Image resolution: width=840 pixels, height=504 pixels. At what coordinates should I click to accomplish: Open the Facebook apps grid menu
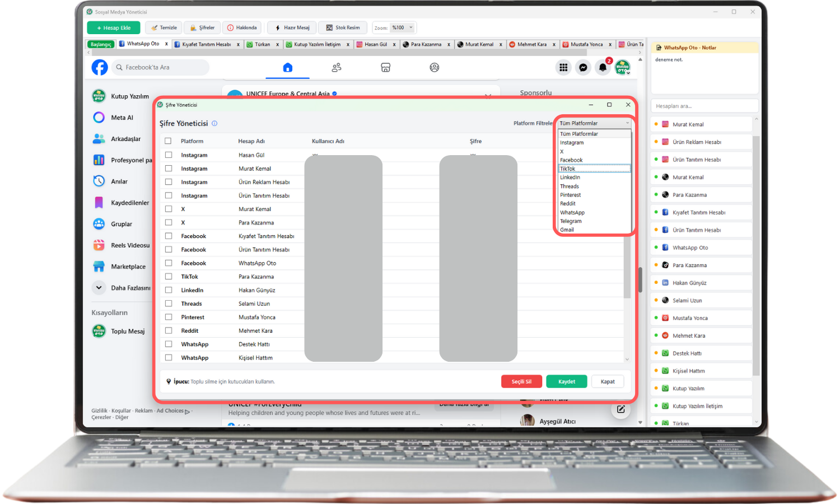point(563,67)
